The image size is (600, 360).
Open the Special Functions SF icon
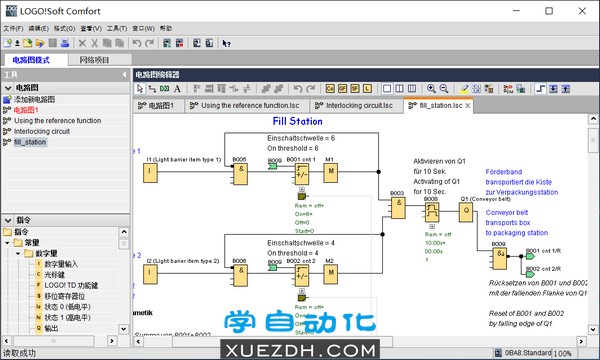click(x=355, y=89)
